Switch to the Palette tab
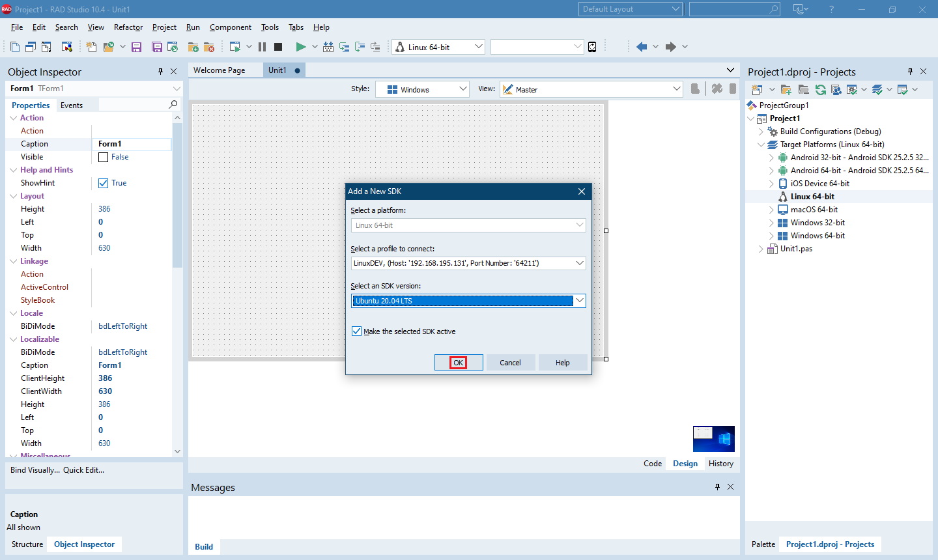The height and width of the screenshot is (560, 938). (763, 544)
